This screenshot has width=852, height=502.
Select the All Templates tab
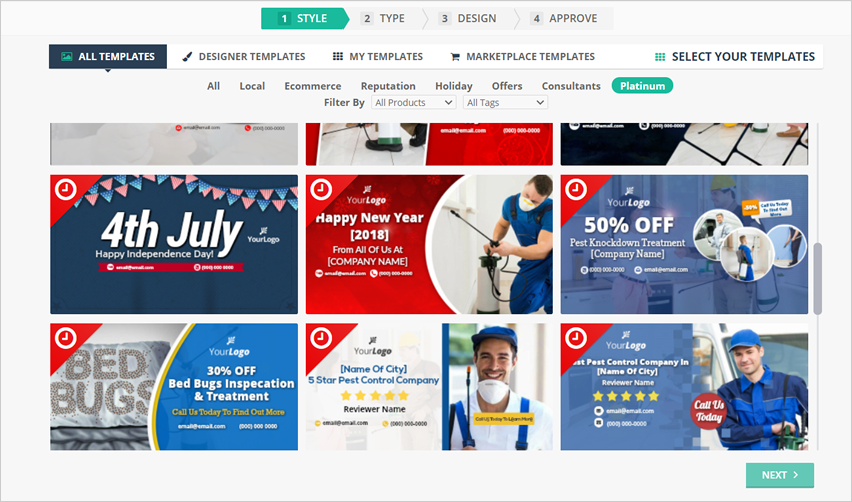108,57
